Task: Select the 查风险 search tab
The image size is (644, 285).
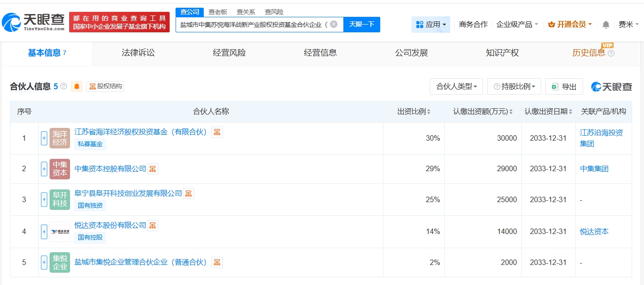Action: (x=274, y=12)
